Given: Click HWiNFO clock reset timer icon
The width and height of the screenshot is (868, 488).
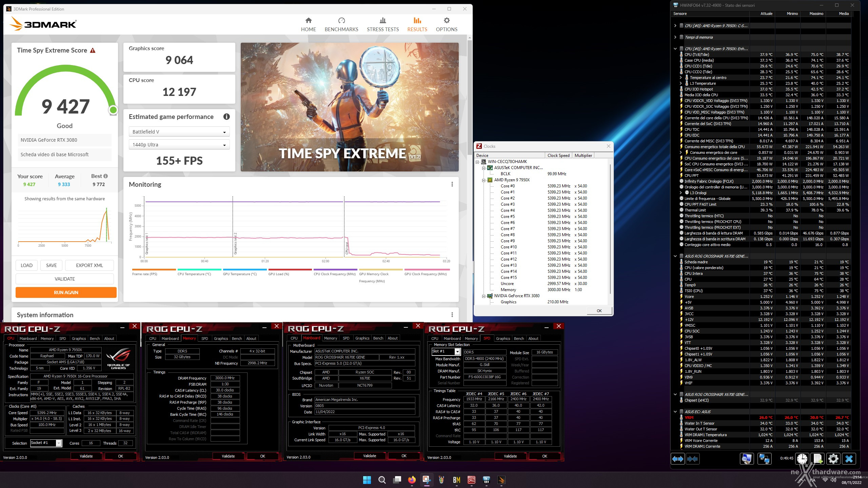Looking at the screenshot, I should tap(802, 459).
